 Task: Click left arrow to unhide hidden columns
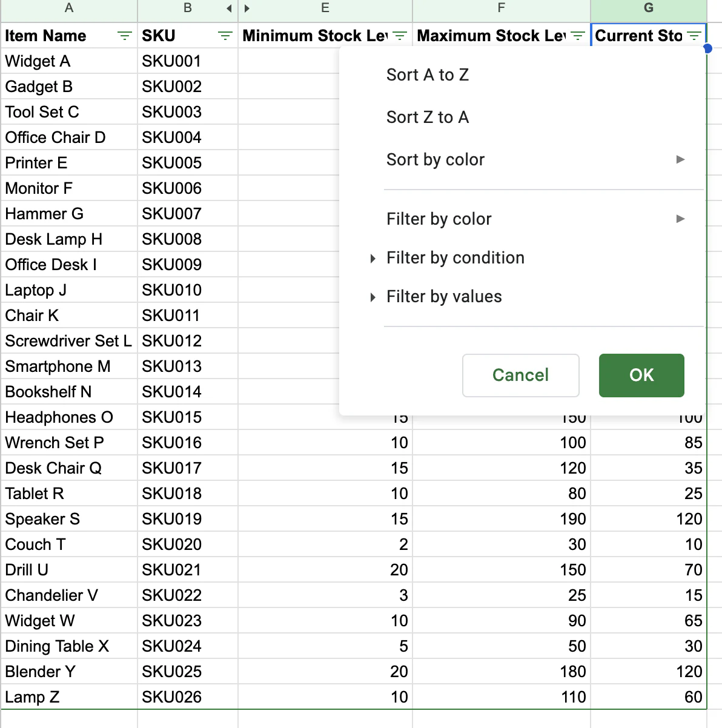click(x=229, y=8)
